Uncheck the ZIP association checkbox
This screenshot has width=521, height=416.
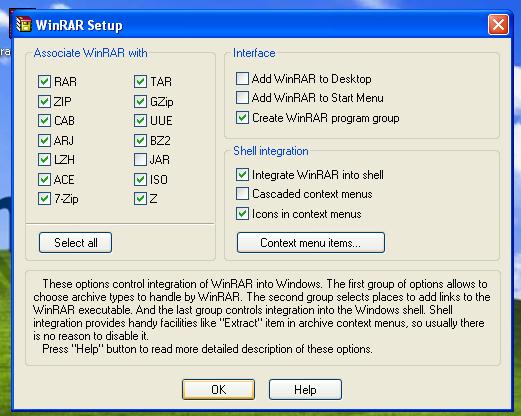(44, 101)
